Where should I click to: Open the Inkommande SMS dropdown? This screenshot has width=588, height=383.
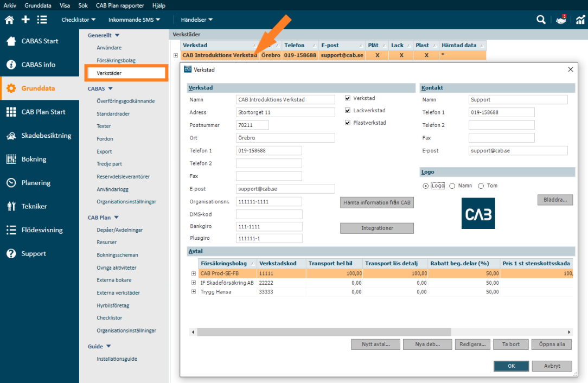pos(134,20)
